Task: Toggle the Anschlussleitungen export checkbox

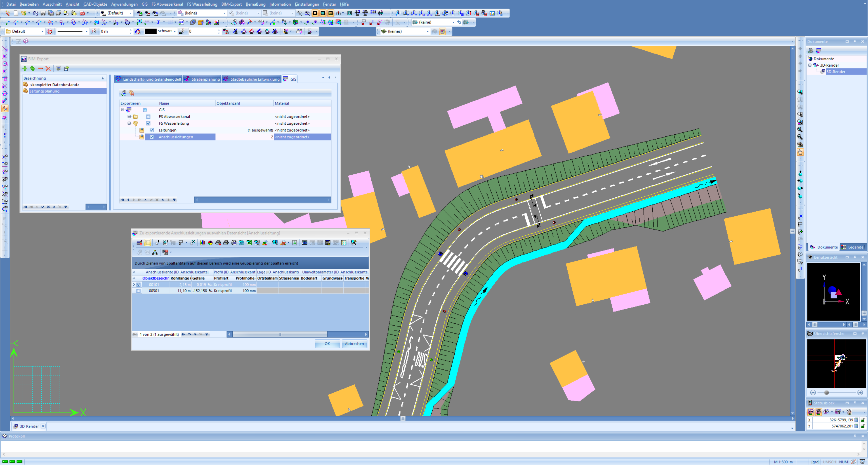Action: (x=152, y=137)
